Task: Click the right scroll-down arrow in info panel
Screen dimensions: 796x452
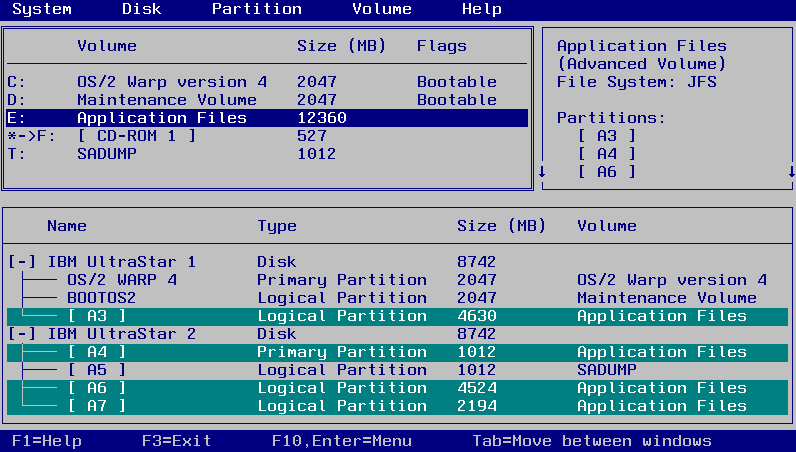Action: point(791,172)
